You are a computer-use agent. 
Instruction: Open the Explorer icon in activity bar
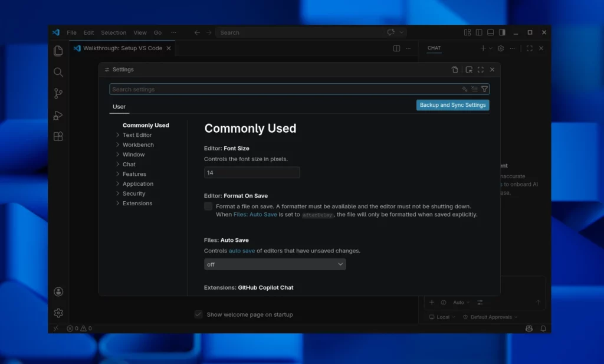pyautogui.click(x=58, y=51)
